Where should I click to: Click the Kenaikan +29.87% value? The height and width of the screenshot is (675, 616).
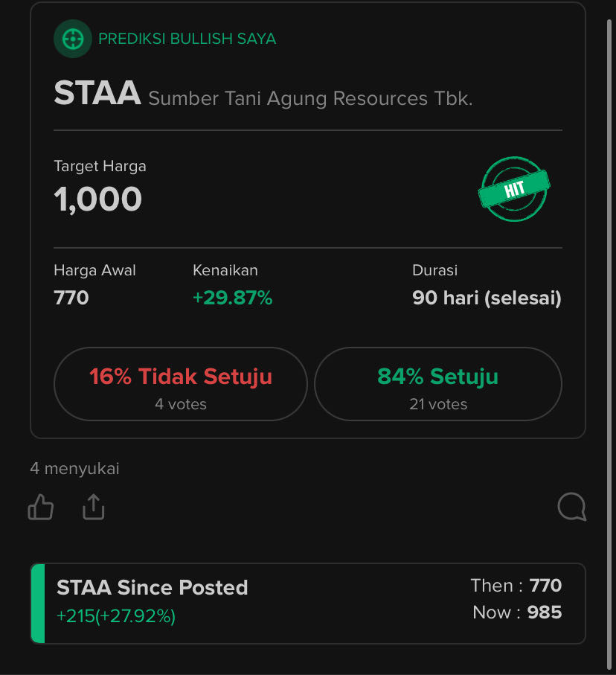[232, 298]
